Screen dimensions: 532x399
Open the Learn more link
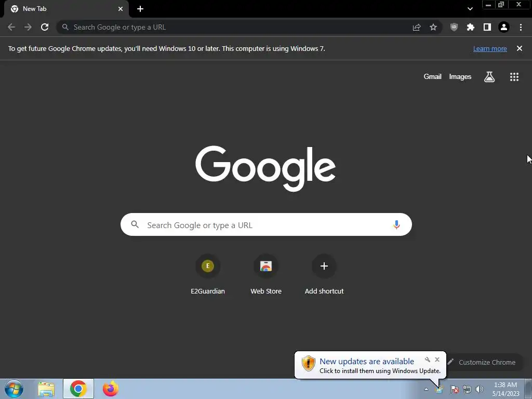pyautogui.click(x=490, y=48)
